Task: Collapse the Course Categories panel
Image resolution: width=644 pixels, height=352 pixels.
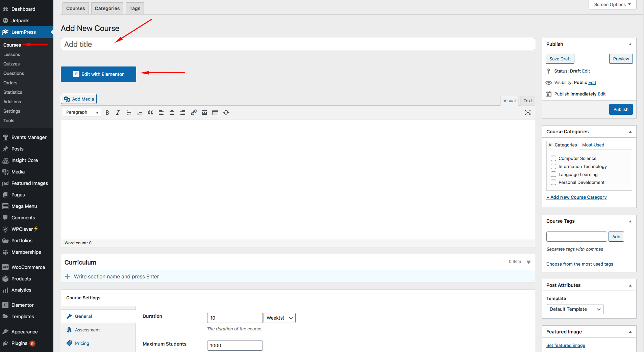Action: tap(630, 132)
